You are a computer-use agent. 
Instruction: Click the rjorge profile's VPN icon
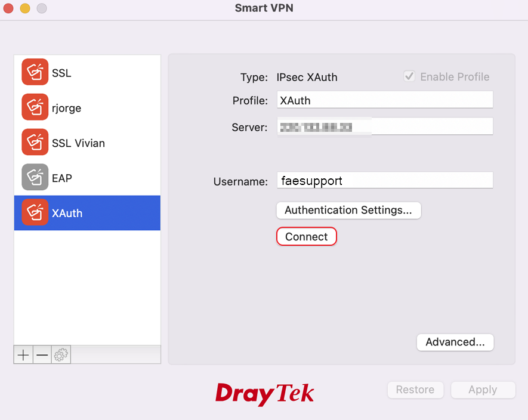tap(35, 107)
